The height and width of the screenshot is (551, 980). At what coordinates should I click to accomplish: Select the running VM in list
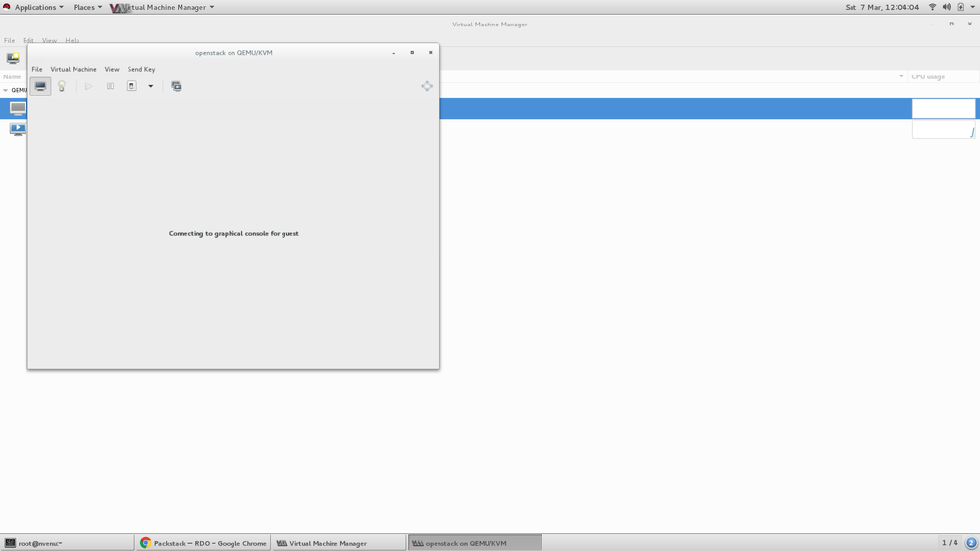[18, 128]
